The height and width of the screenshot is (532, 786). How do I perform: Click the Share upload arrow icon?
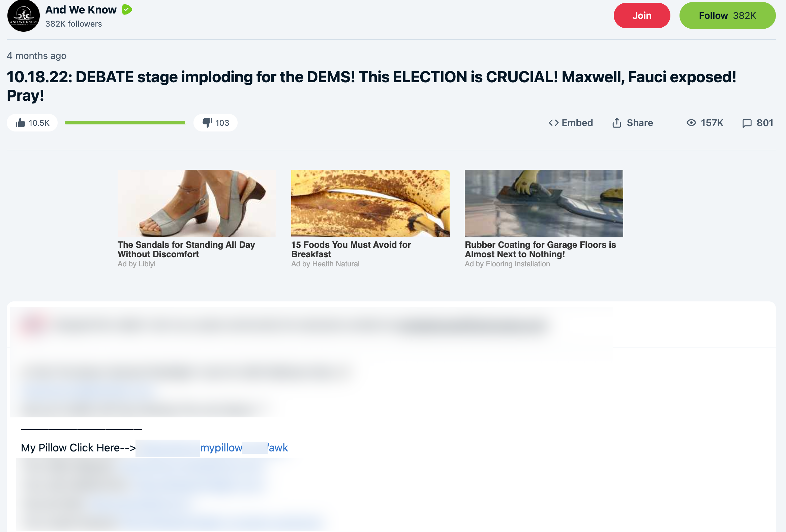pyautogui.click(x=616, y=123)
